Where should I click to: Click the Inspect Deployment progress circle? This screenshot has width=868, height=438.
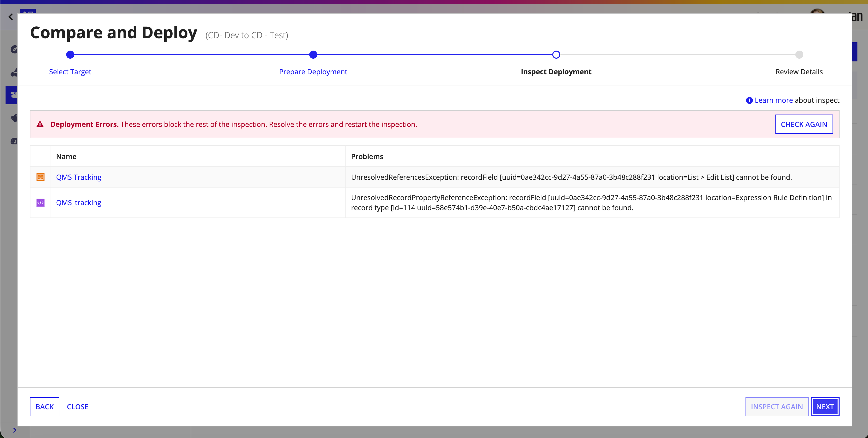[556, 55]
